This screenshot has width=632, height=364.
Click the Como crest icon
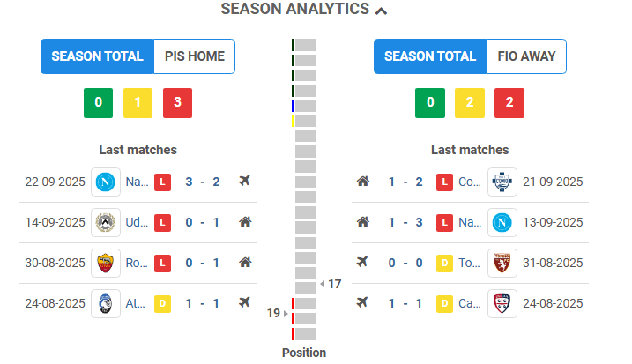click(x=502, y=182)
